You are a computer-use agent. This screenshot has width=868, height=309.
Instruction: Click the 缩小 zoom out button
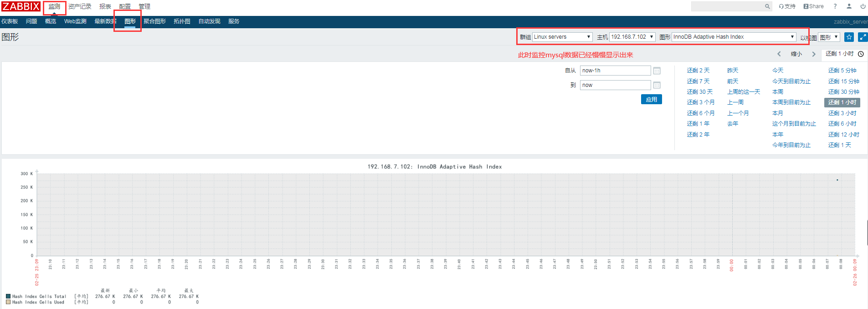point(796,54)
